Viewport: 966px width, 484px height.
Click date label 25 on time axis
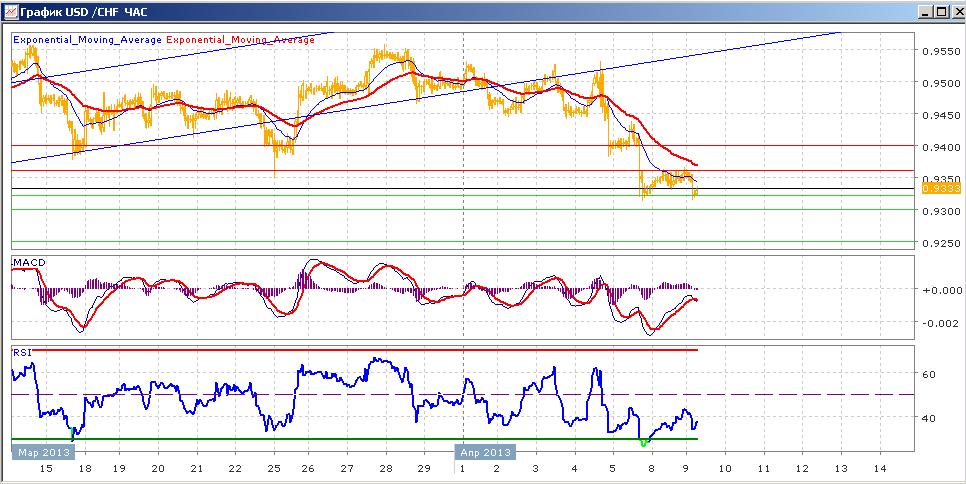pyautogui.click(x=274, y=469)
